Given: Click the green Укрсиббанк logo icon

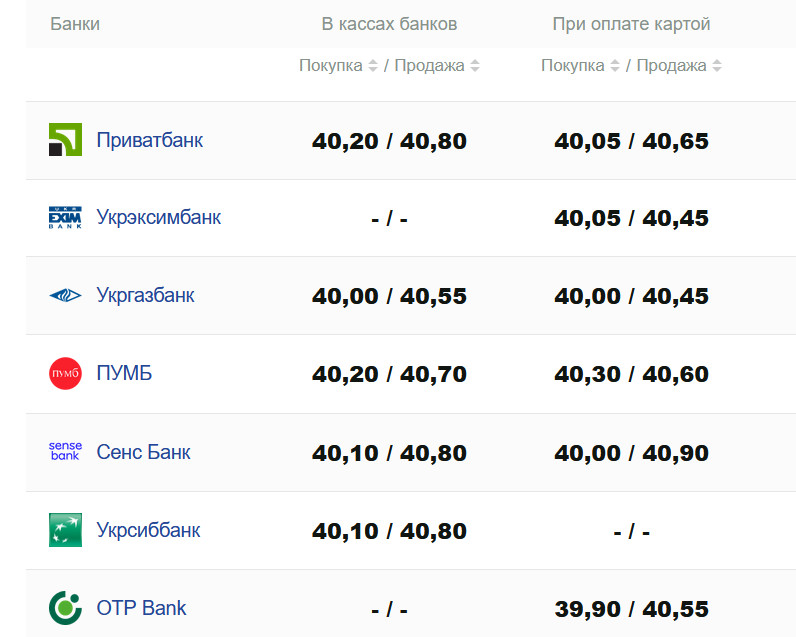Looking at the screenshot, I should pyautogui.click(x=65, y=530).
